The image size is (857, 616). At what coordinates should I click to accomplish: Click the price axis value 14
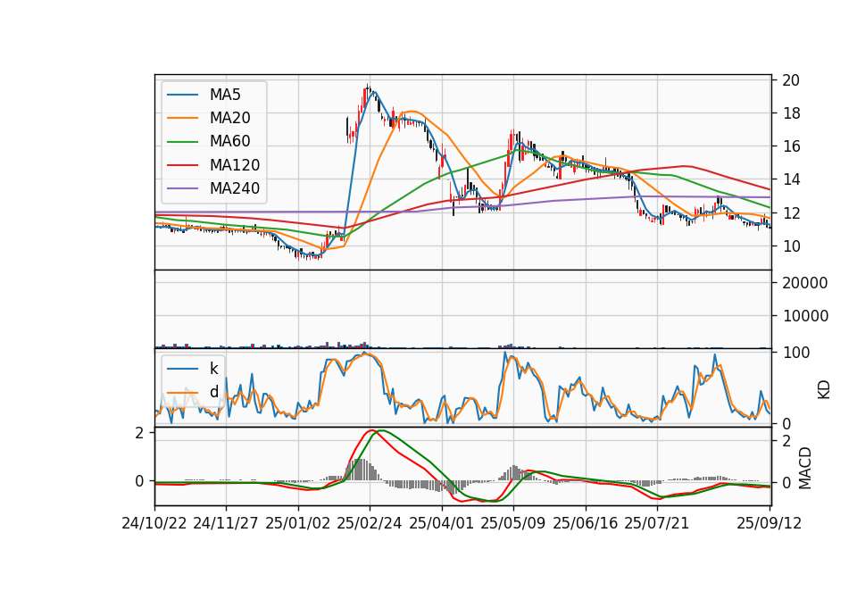(791, 179)
